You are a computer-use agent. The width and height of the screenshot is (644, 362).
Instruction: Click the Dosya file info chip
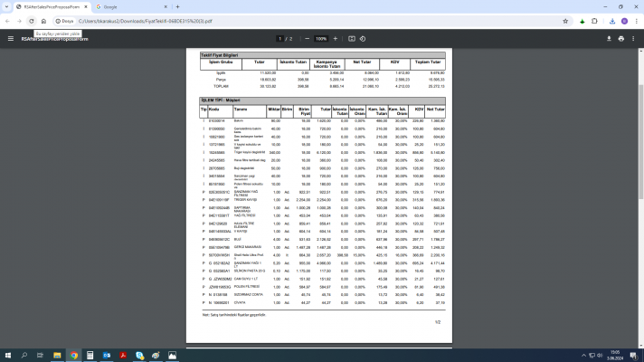tap(64, 21)
